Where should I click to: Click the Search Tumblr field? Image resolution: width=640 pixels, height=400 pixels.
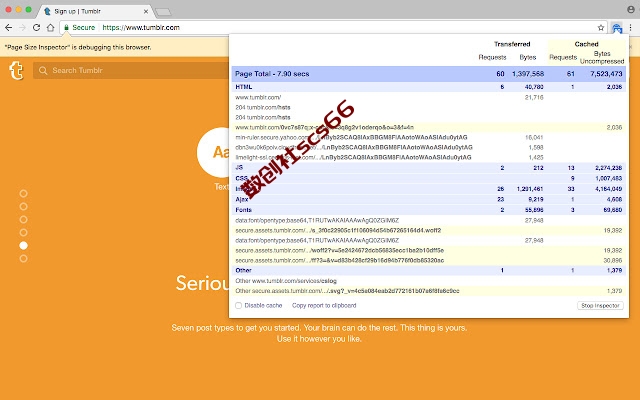tap(131, 71)
